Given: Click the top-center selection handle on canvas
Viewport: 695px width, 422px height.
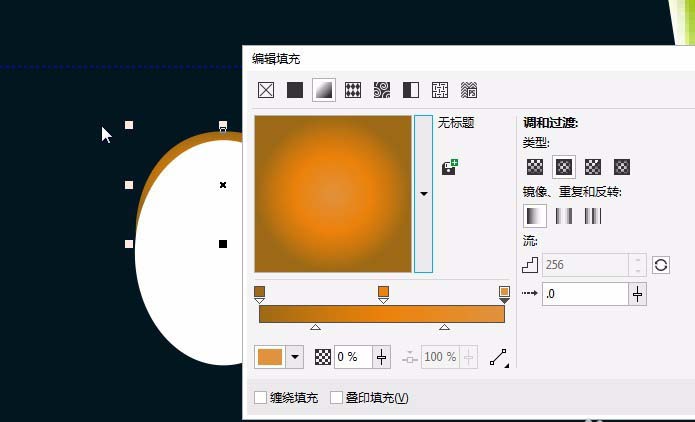Looking at the screenshot, I should coord(223,125).
